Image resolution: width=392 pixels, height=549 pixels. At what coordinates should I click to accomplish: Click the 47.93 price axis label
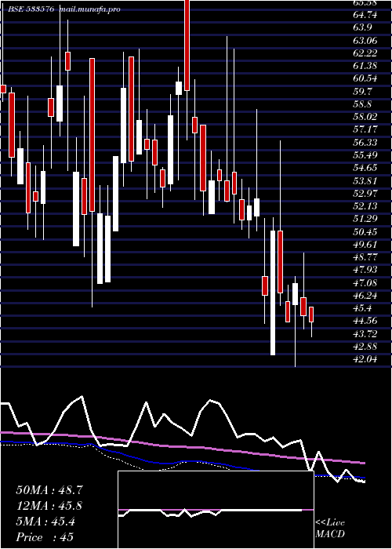pyautogui.click(x=365, y=270)
